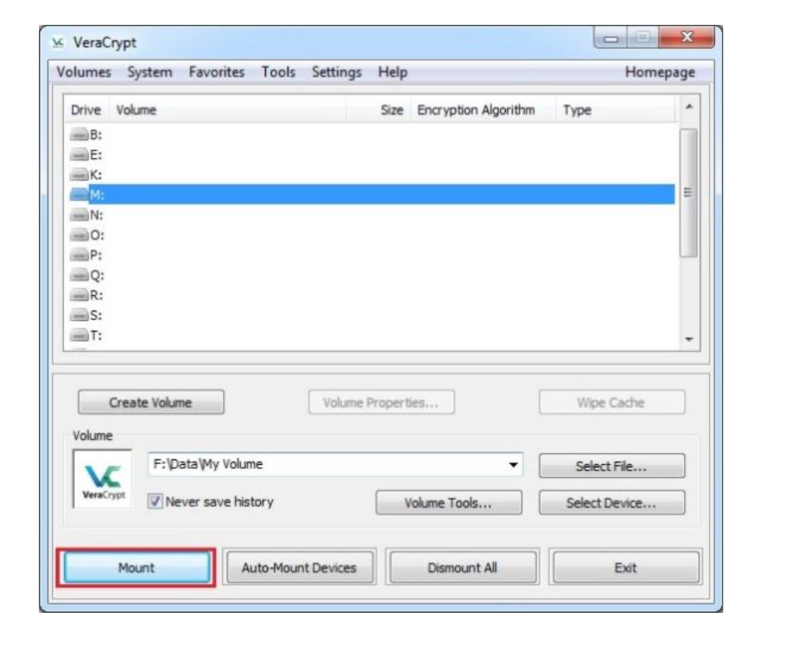The height and width of the screenshot is (651, 812).
Task: Click the Select File... button
Action: 612,466
